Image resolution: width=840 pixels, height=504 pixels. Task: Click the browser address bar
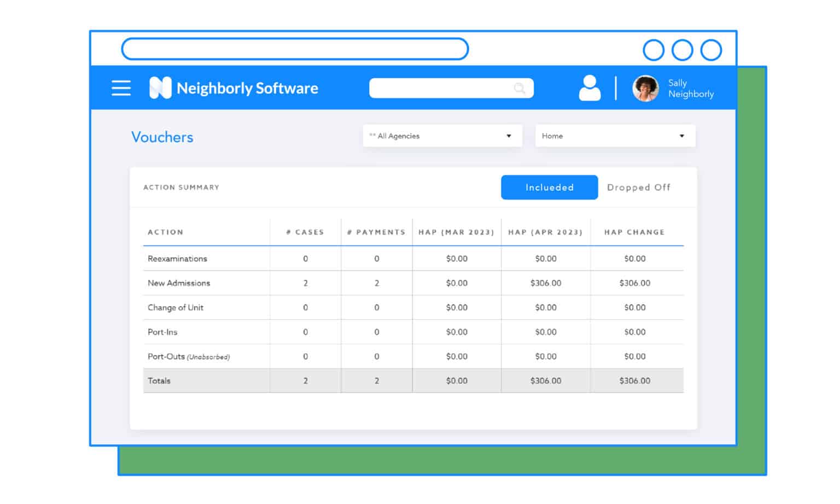coord(295,49)
